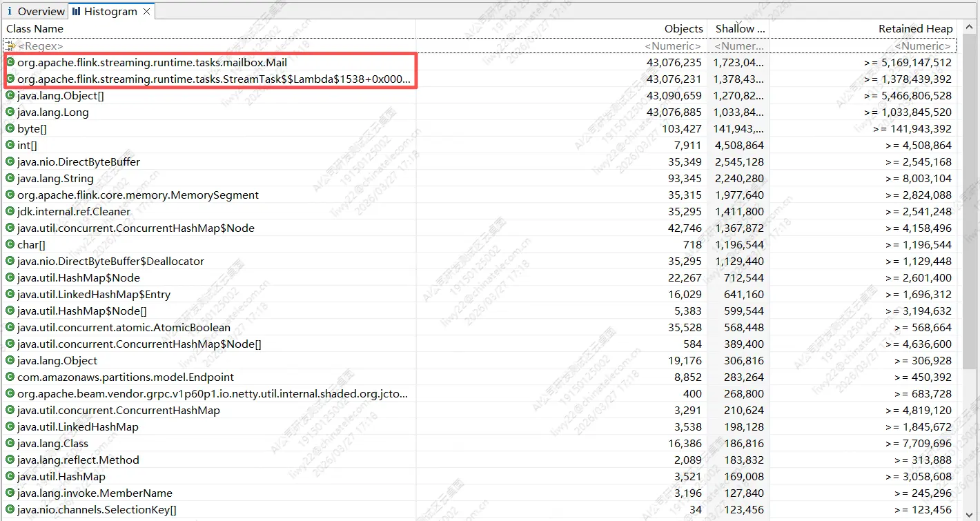Click the class icon beside java.lang.reflect.Method

[x=10, y=460]
